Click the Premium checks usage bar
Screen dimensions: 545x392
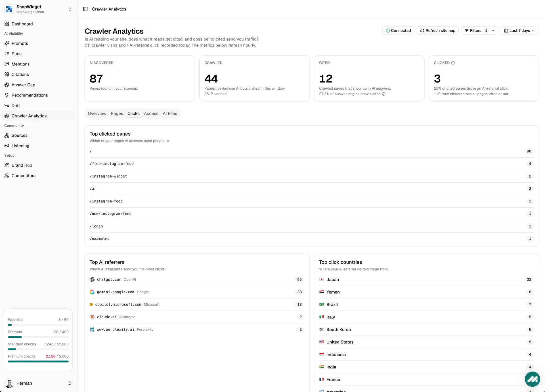pyautogui.click(x=38, y=361)
